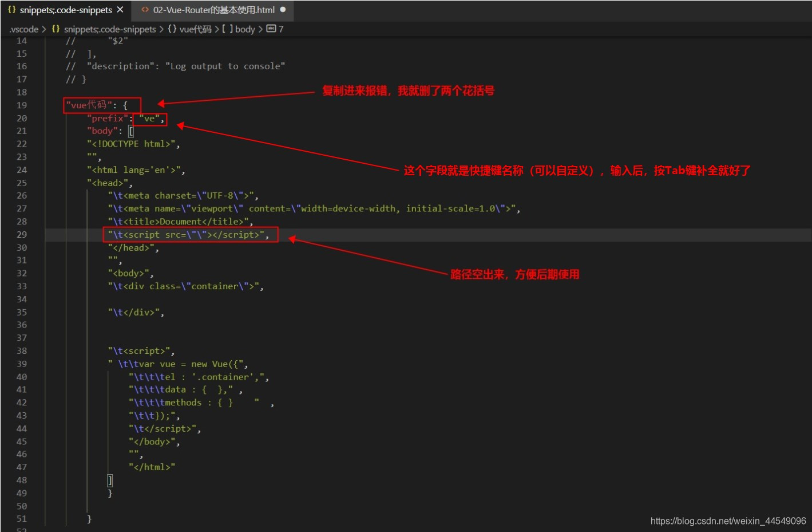Click line number 50 in the gutter
The image size is (812, 532).
22,507
